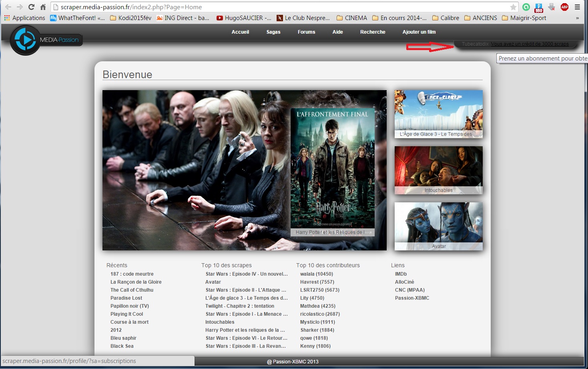Open the AdBlock Plus extension icon

(564, 7)
